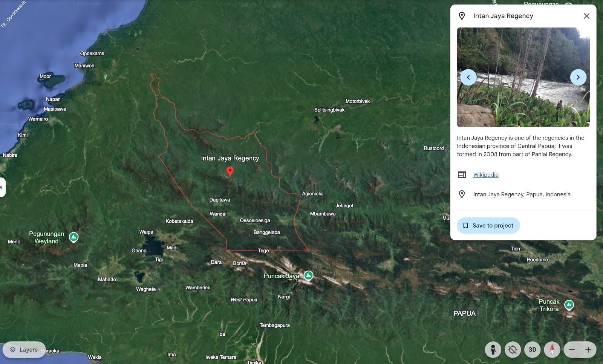Show next photo in info card

point(578,77)
